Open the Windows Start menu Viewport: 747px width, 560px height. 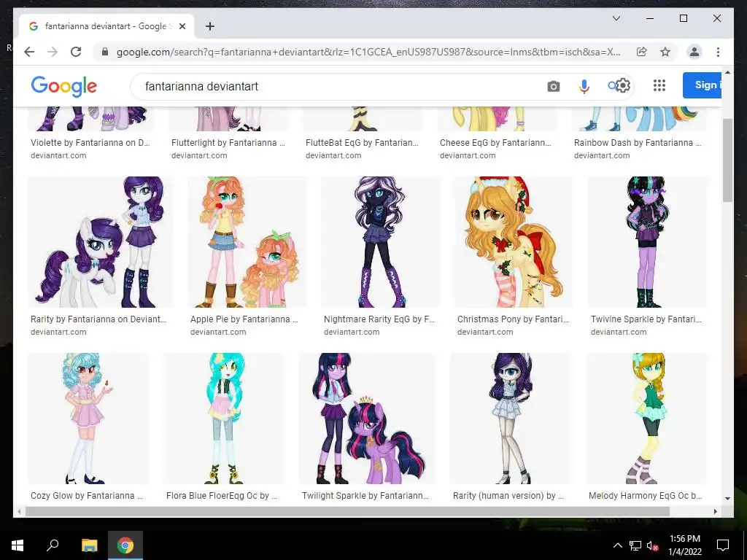click(18, 545)
